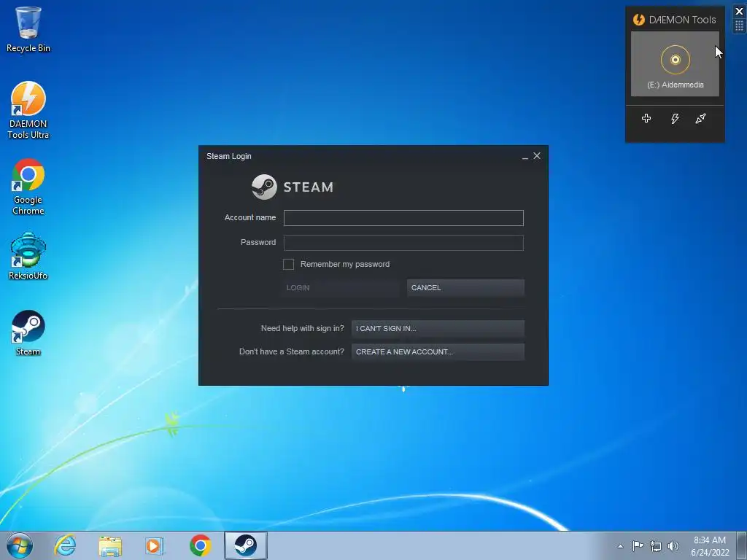
Task: Open Windows Explorer from the taskbar
Action: 110,545
